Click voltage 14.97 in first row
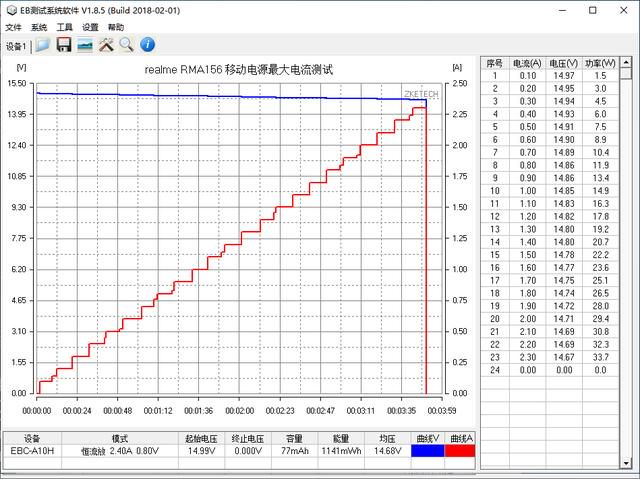Viewport: 640px width, 479px height. pos(564,75)
